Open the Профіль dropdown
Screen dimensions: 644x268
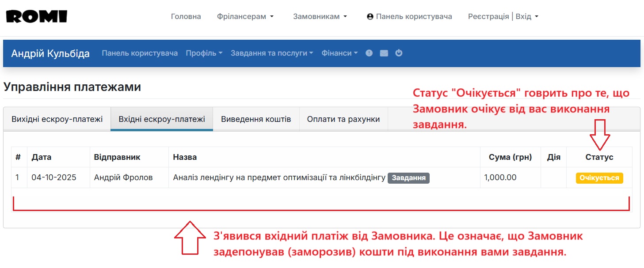[x=204, y=53]
